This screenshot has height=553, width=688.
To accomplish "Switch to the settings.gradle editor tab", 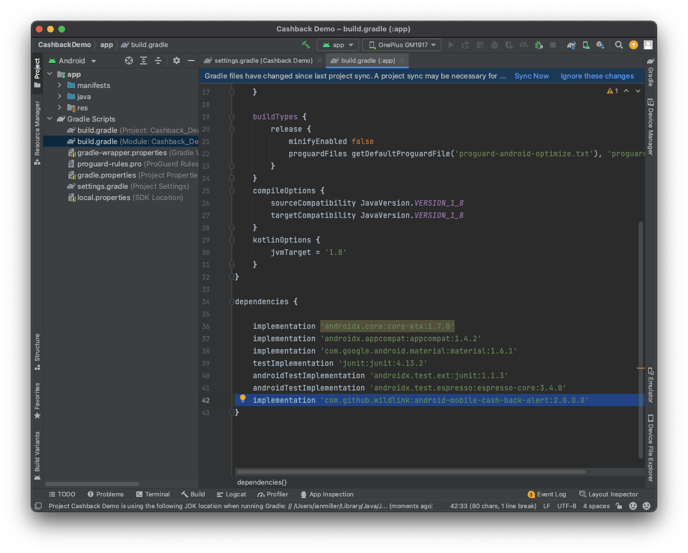I will pyautogui.click(x=258, y=60).
